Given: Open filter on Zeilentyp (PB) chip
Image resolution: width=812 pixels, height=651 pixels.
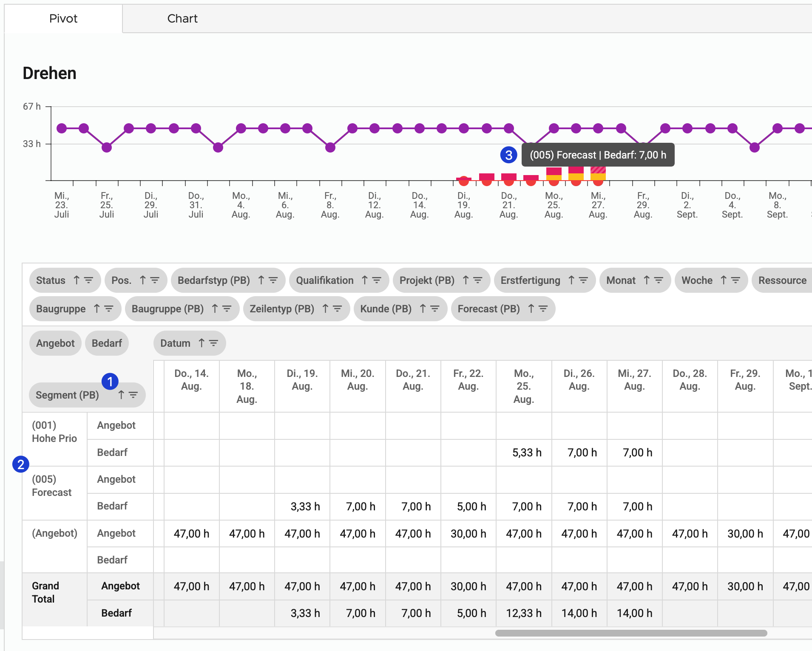Looking at the screenshot, I should point(338,309).
